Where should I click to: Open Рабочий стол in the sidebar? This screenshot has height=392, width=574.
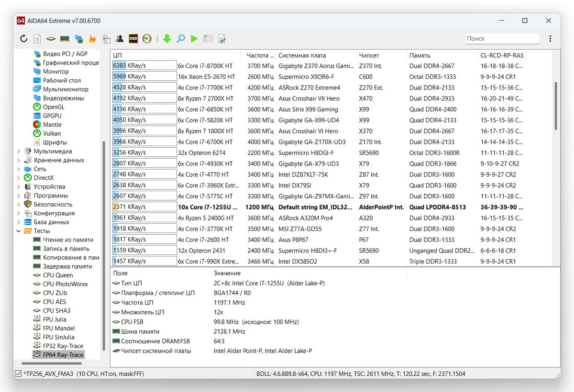pos(62,80)
